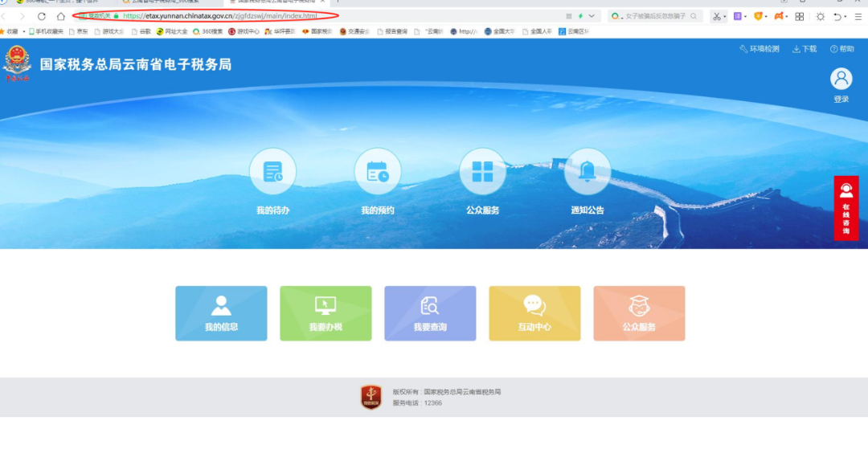Expand game controller dropdown arrow
This screenshot has width=868, height=449.
(x=787, y=17)
